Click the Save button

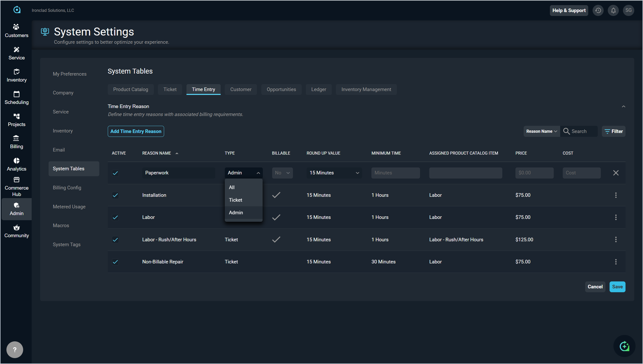click(617, 287)
